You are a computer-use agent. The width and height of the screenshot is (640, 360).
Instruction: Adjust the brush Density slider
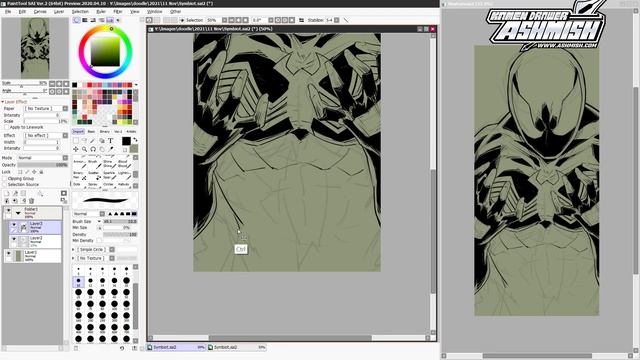[120, 235]
